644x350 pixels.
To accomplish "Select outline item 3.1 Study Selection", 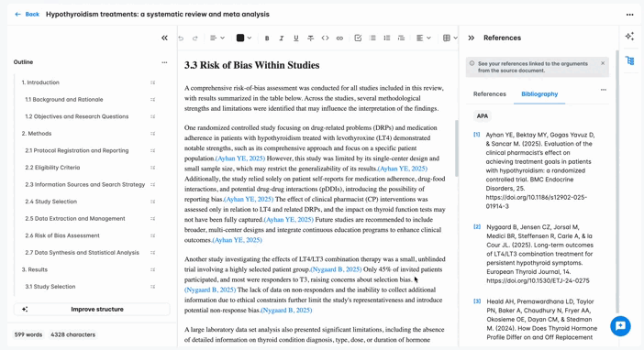I will (x=50, y=287).
